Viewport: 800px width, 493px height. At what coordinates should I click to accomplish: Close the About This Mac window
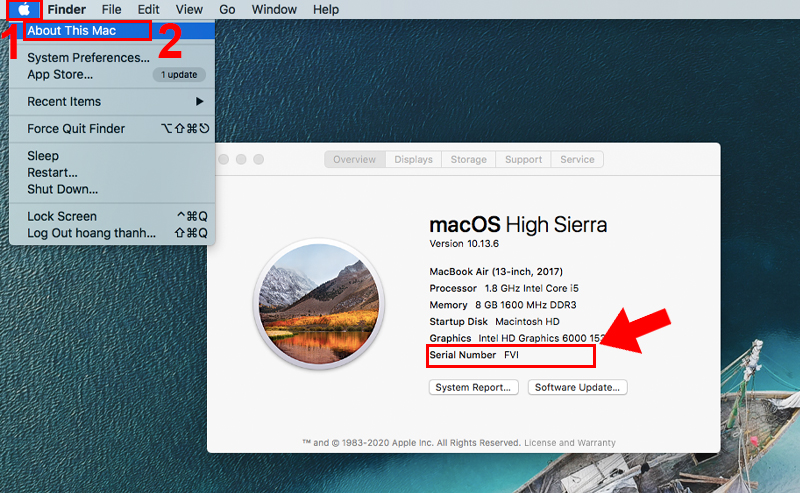pyautogui.click(x=223, y=159)
